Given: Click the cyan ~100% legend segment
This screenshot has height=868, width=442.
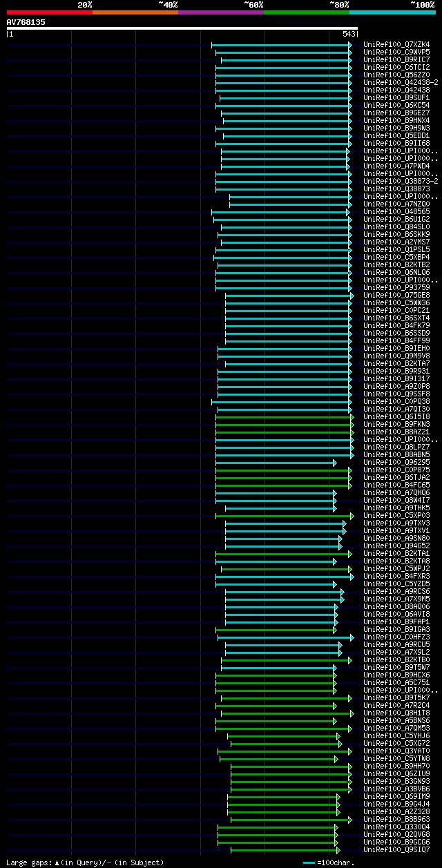Looking at the screenshot, I should point(392,12).
